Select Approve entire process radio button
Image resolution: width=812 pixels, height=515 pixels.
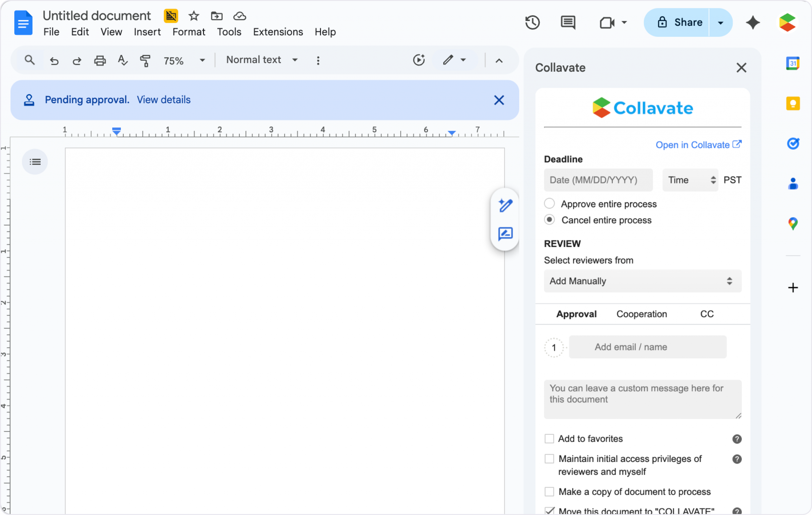click(x=549, y=204)
